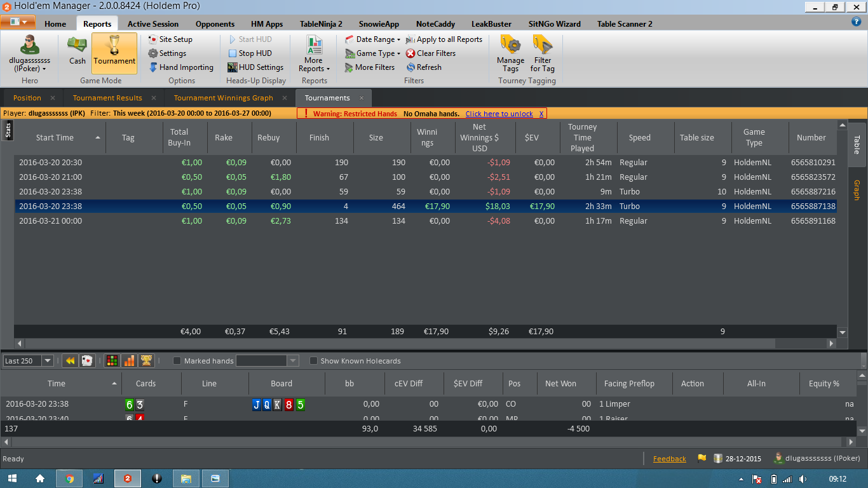The image size is (868, 488).
Task: Open the More Reports dropdown
Action: pos(315,53)
